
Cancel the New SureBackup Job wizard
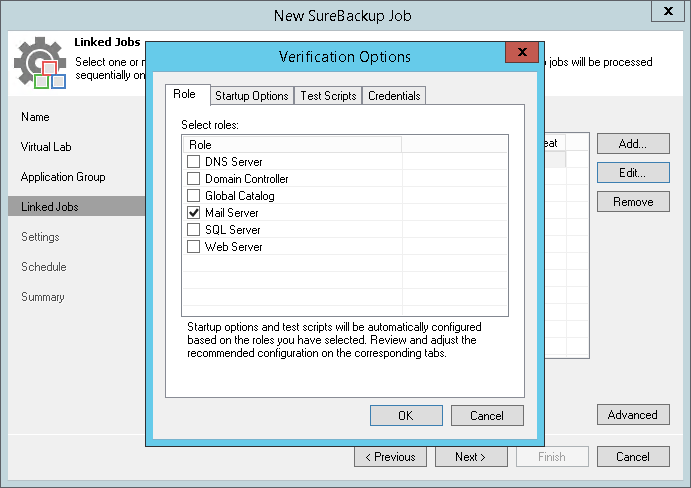[x=633, y=457]
